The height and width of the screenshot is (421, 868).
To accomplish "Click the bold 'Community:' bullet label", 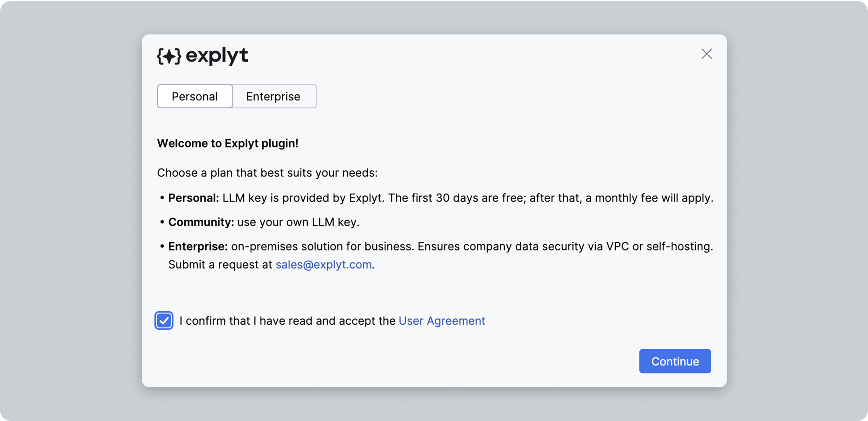I will click(x=201, y=222).
